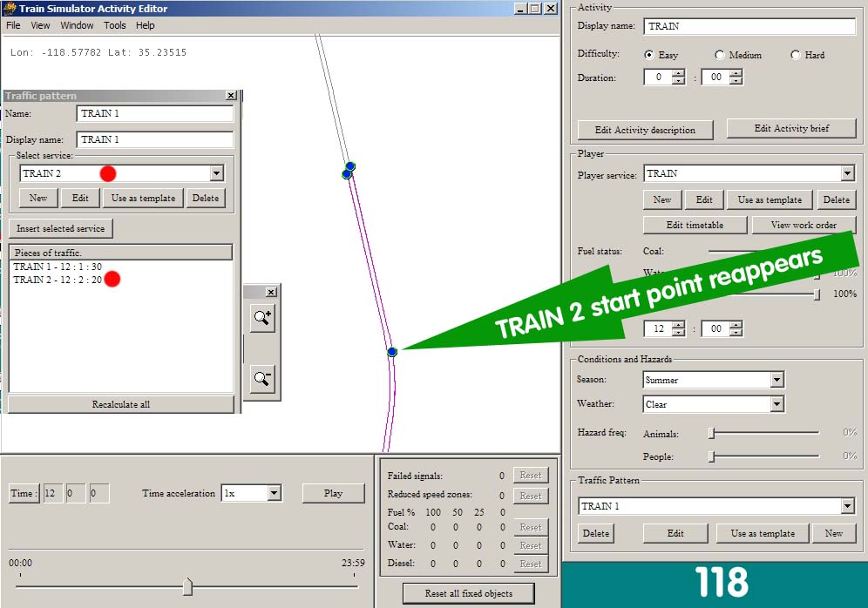868x608 pixels.
Task: Click the zoom out magnifier icon
Action: 262,379
